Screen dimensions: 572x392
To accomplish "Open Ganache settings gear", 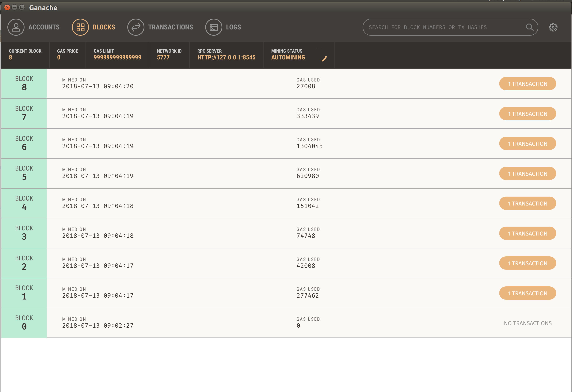I will click(x=553, y=27).
